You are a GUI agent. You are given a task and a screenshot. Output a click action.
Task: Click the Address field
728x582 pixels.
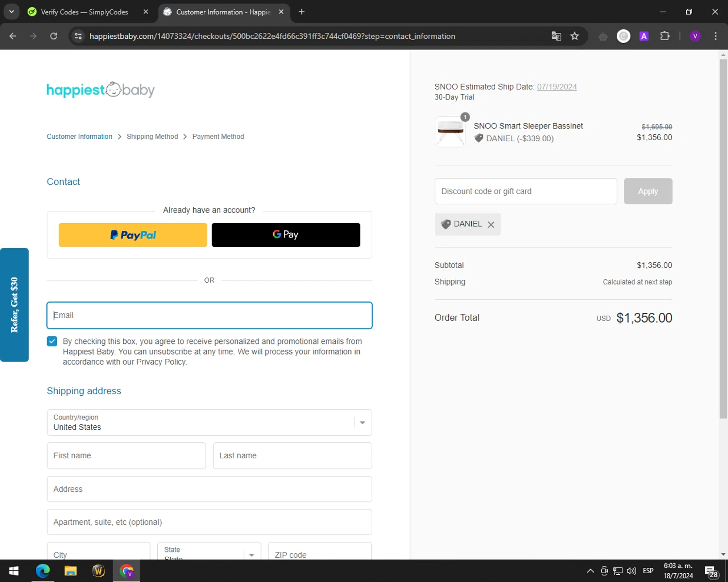(x=209, y=489)
